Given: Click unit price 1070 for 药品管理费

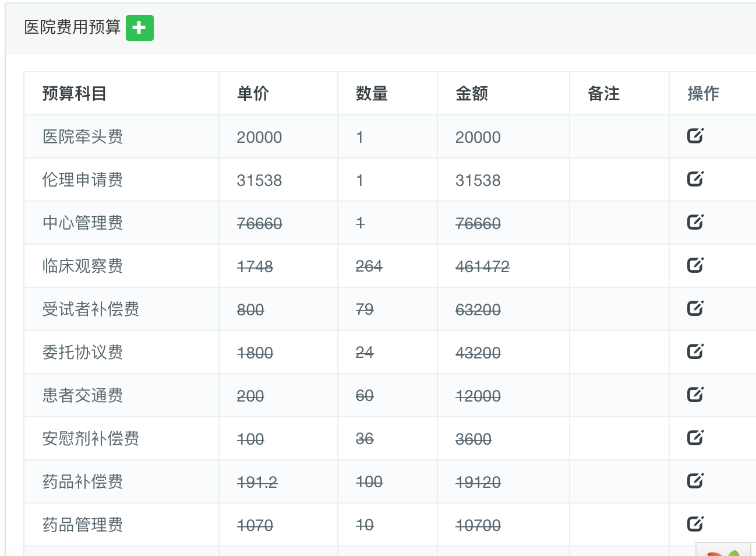Looking at the screenshot, I should 255,526.
